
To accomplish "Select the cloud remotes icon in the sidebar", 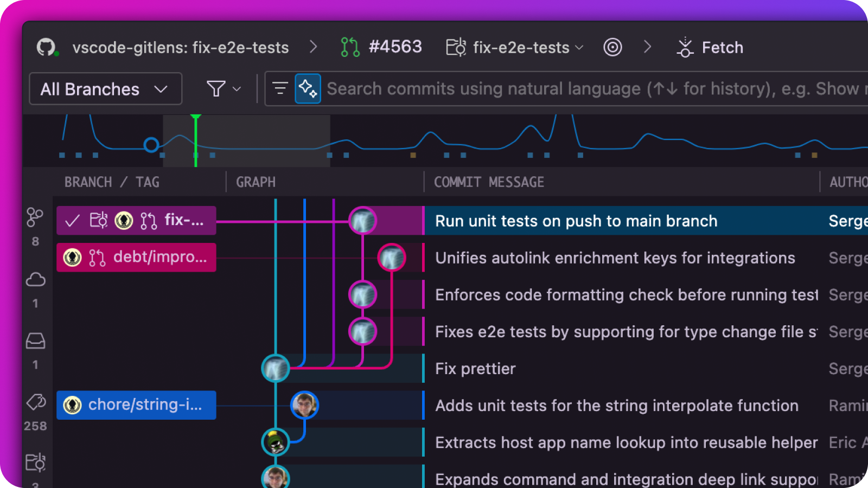I will pyautogui.click(x=35, y=279).
